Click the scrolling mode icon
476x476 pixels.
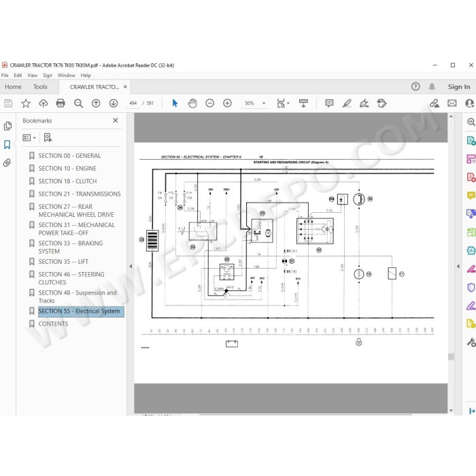(303, 103)
